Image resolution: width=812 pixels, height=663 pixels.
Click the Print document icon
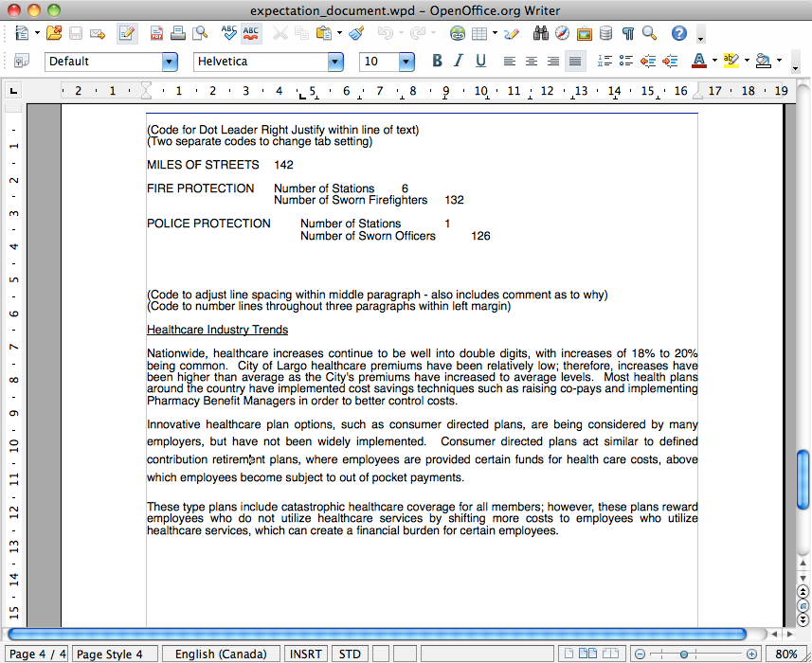[177, 34]
